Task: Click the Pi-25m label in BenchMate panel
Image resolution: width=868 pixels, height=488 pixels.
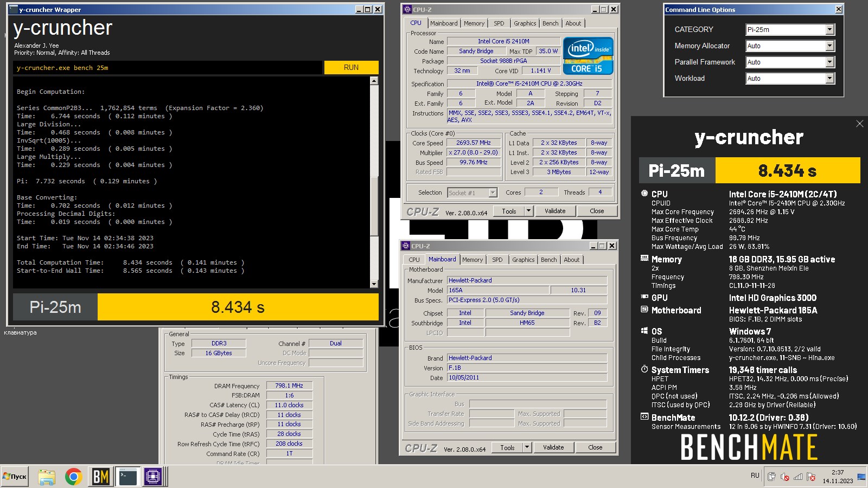Action: (677, 171)
